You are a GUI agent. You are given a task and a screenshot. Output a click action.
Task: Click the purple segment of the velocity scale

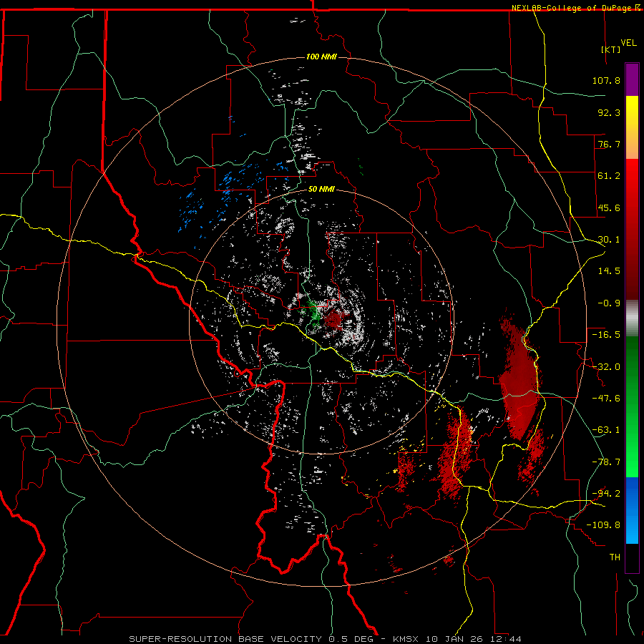click(632, 79)
